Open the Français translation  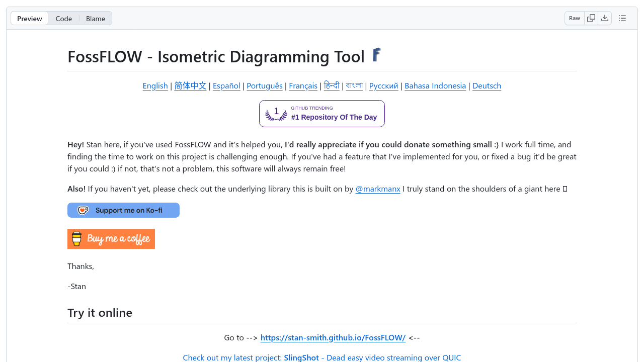[x=303, y=85]
